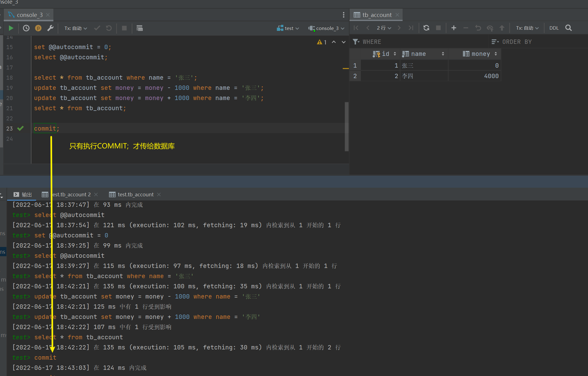Reload tb_account table data with refresh icon
The width and height of the screenshot is (588, 376).
pos(426,28)
